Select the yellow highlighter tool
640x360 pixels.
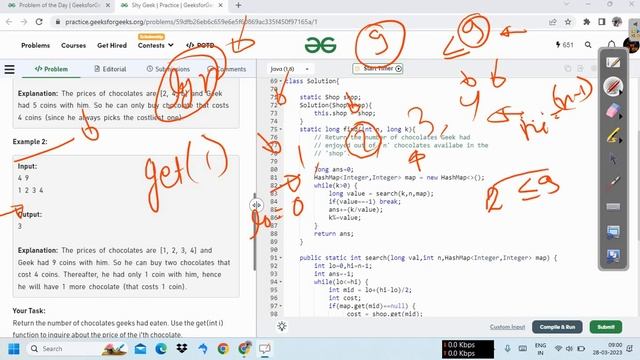613,135
